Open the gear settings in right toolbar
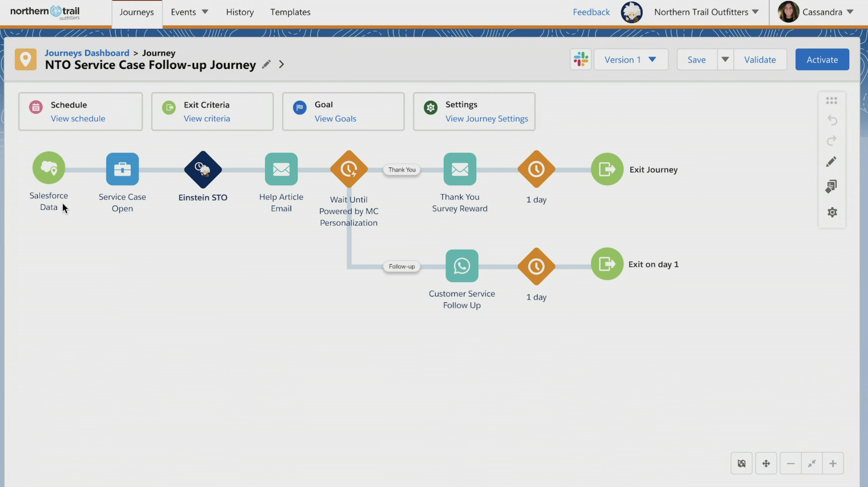This screenshot has width=868, height=487. [x=832, y=212]
